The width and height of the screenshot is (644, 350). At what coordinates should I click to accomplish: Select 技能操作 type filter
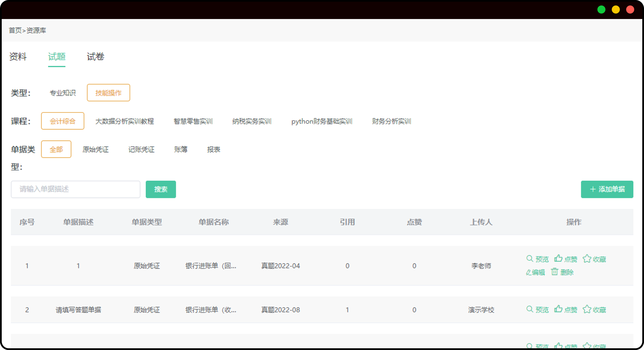click(x=108, y=93)
